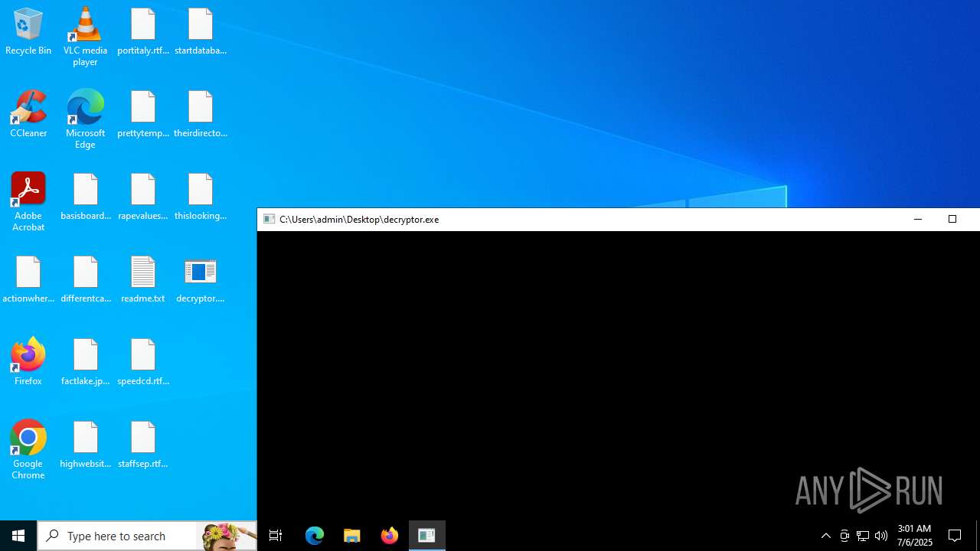Launch VLC media player shortcut

pos(85,37)
